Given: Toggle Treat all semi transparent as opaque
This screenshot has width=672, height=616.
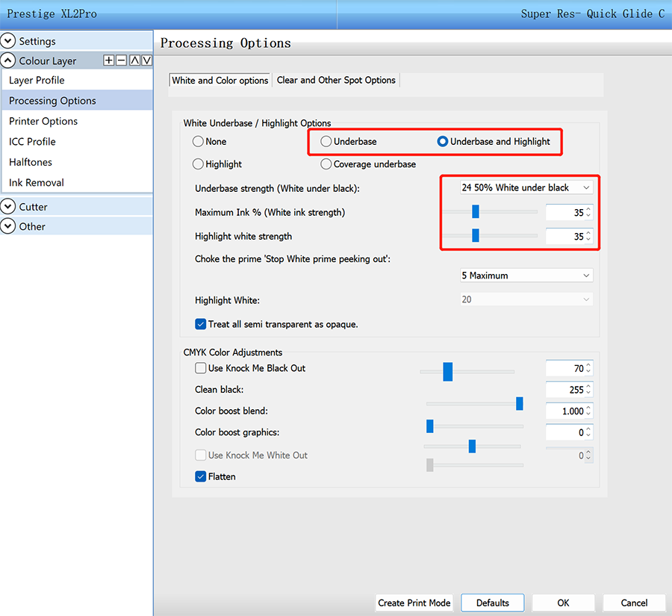Looking at the screenshot, I should [x=200, y=324].
